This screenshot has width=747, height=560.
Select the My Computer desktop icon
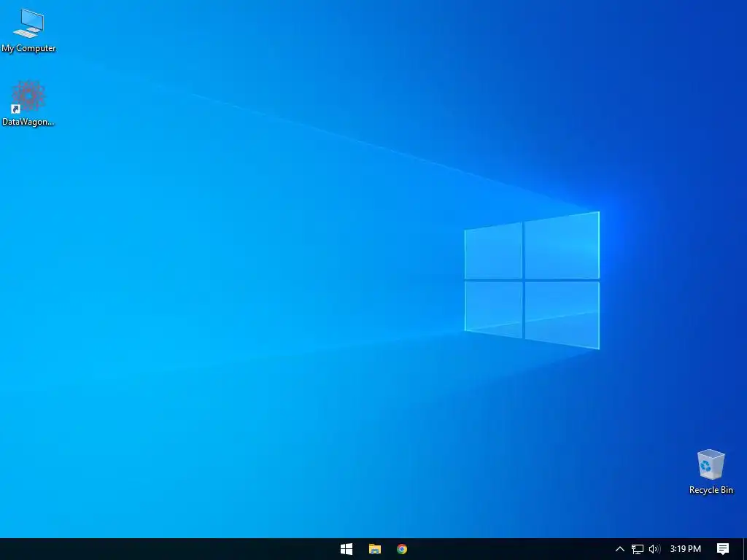coord(28,30)
